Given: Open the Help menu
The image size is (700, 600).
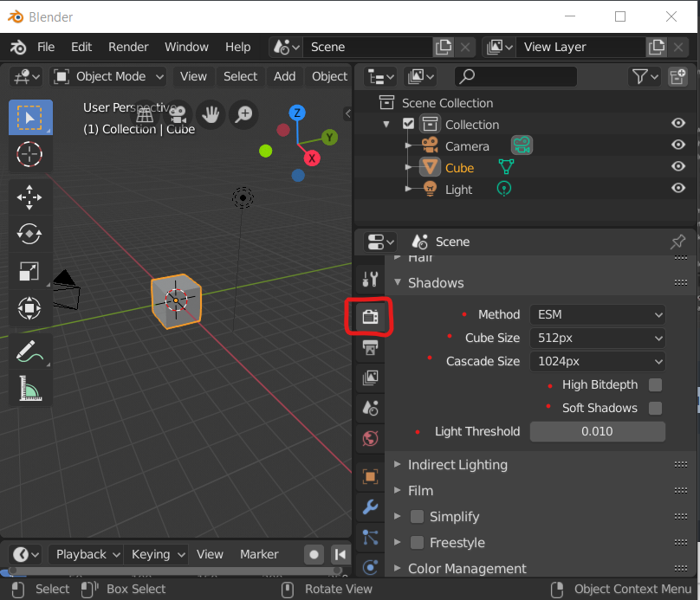Looking at the screenshot, I should (237, 47).
